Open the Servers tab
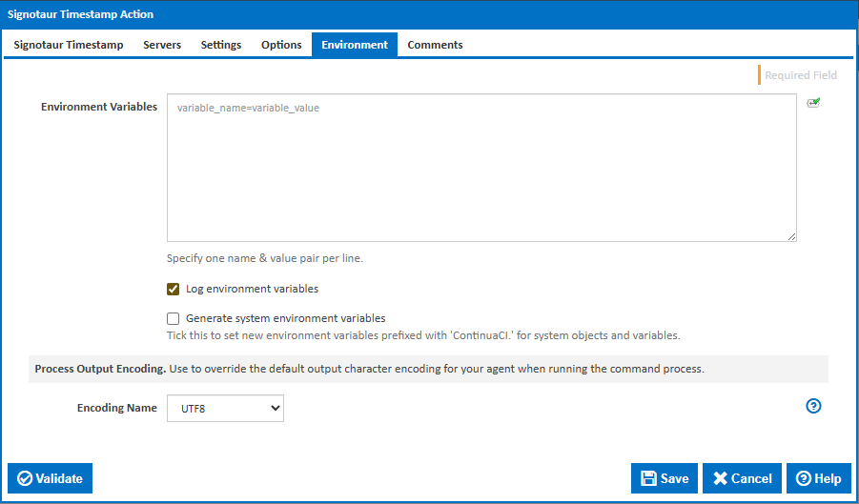 pos(162,45)
